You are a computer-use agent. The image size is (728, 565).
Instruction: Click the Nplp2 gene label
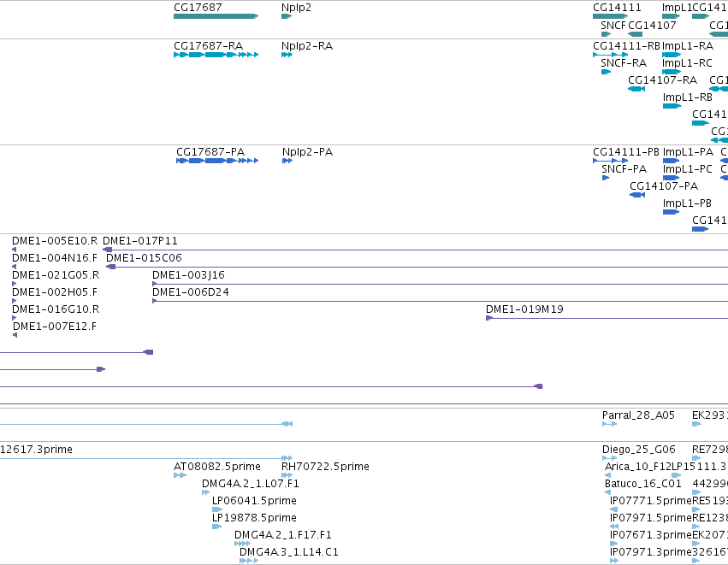296,8
